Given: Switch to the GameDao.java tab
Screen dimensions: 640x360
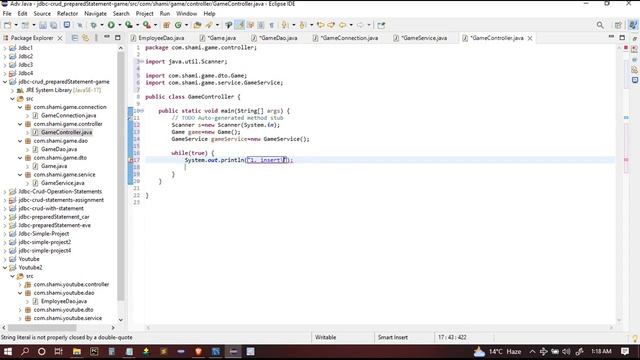Looking at the screenshot, I should click(274, 38).
